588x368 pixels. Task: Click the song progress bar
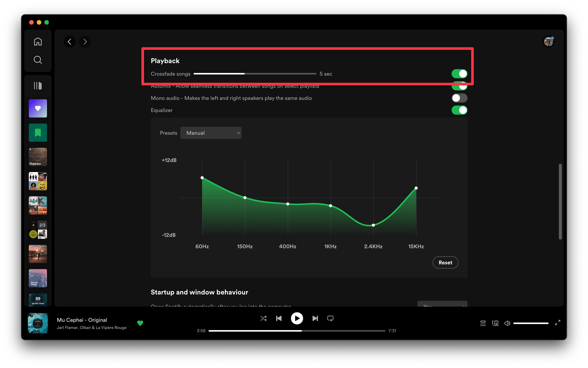(x=297, y=331)
